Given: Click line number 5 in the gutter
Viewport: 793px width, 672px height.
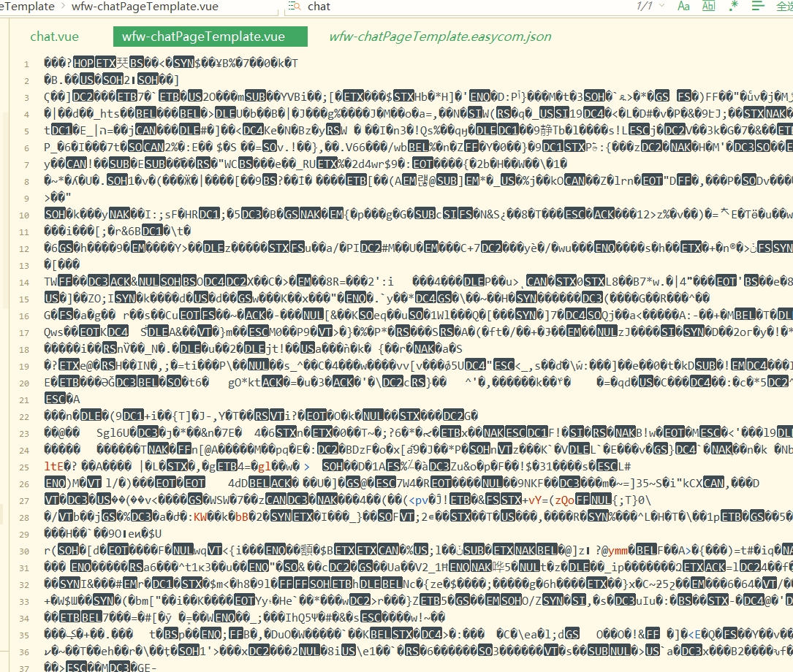Looking at the screenshot, I should (x=26, y=131).
